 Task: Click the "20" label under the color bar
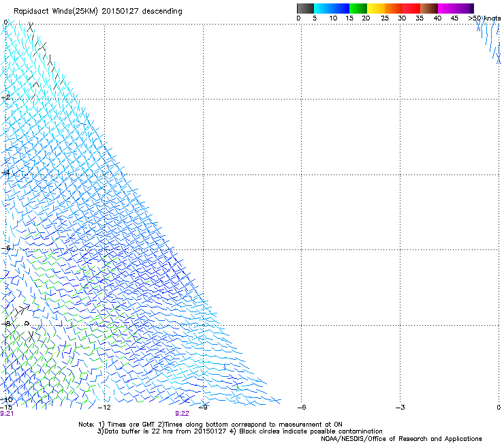click(x=366, y=18)
